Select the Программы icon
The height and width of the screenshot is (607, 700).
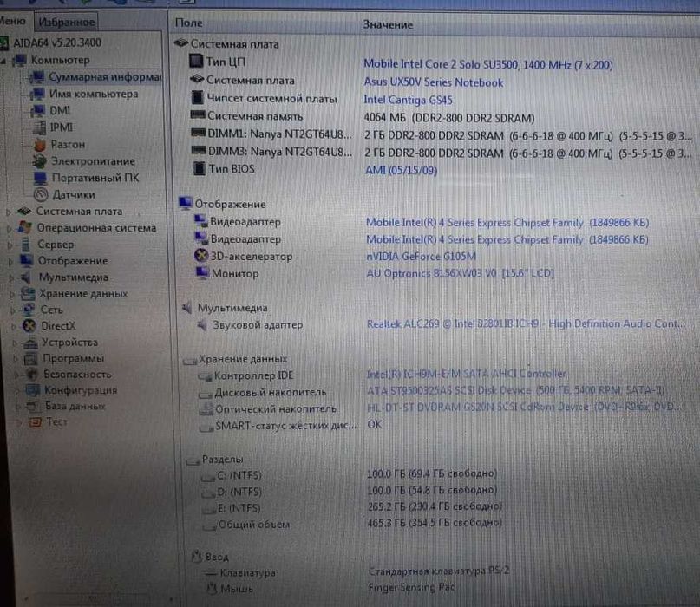(31, 358)
